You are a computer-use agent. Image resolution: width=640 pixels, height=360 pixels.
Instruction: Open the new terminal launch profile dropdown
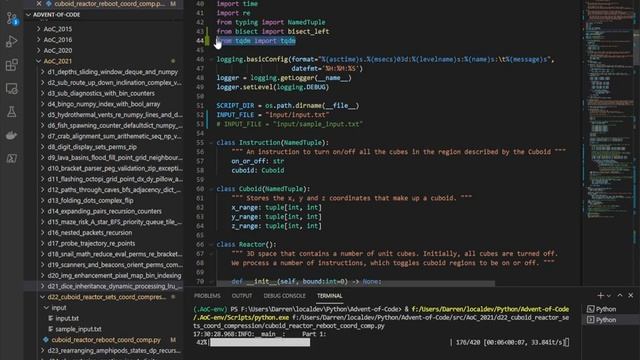click(x=609, y=296)
